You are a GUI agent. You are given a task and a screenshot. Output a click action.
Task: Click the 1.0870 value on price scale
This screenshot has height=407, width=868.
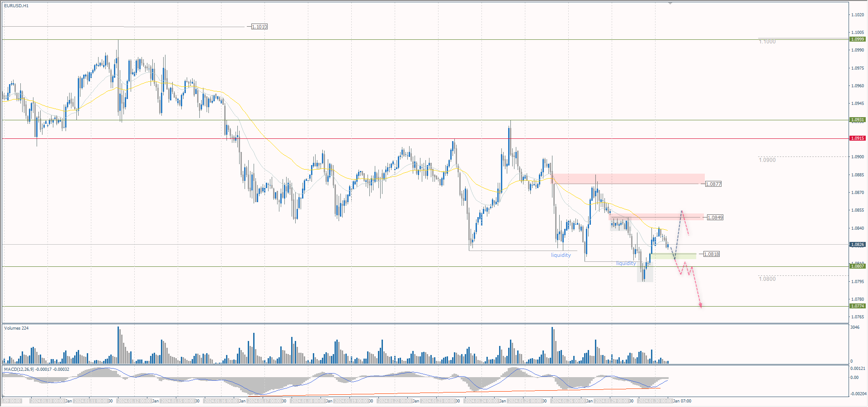point(858,193)
